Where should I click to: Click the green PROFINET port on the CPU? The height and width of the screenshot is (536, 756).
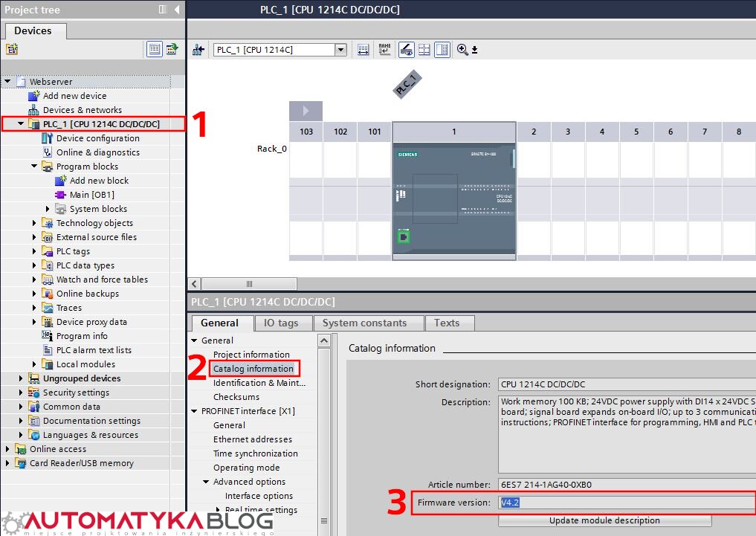click(x=404, y=236)
